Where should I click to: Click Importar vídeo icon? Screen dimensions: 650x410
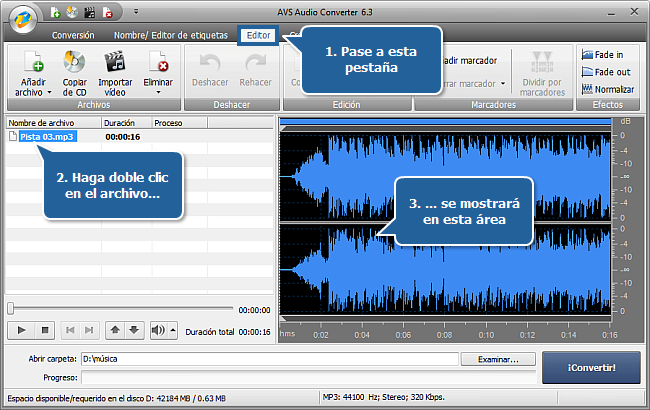[115, 62]
